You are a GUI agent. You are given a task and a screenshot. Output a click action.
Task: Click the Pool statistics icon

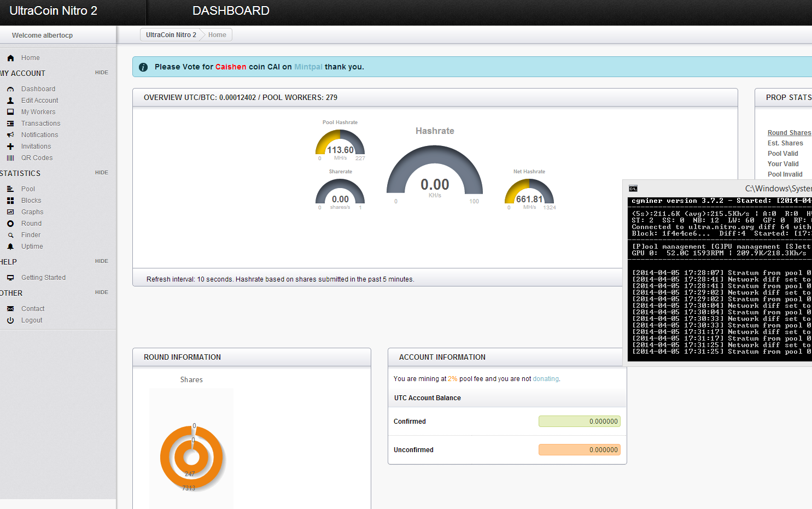tap(10, 189)
